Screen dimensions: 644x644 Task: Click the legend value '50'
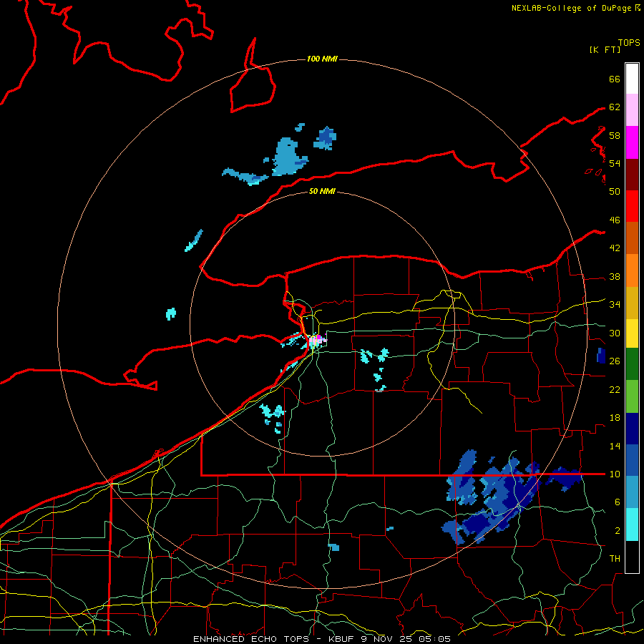pyautogui.click(x=615, y=192)
